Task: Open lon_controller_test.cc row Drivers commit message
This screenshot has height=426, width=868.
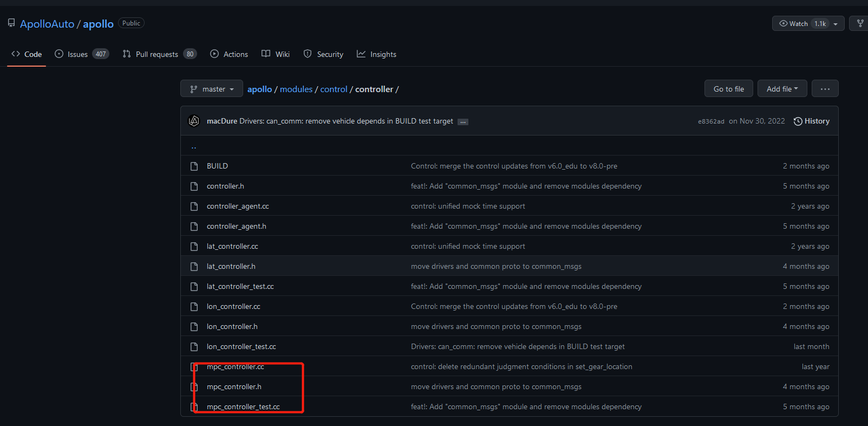Action: (x=518, y=346)
